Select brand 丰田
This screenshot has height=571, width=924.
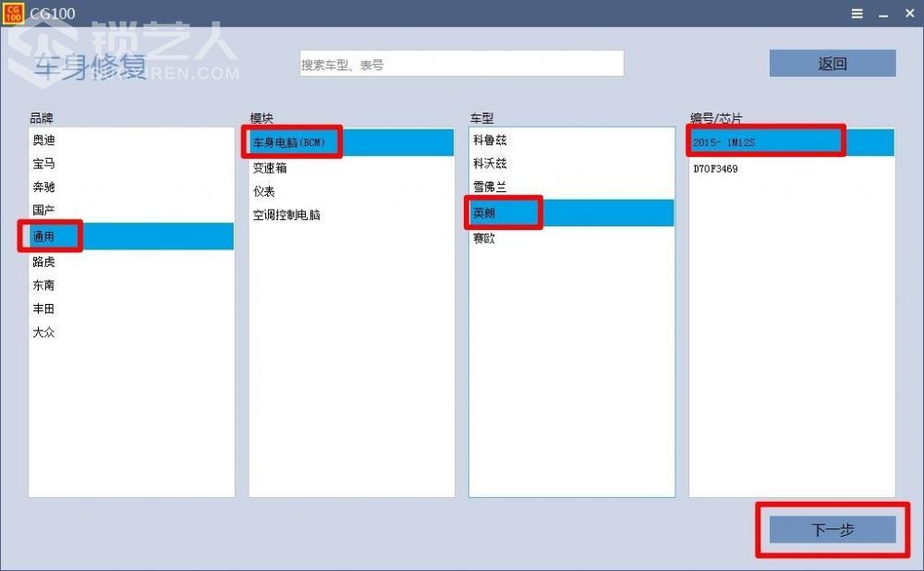point(131,309)
